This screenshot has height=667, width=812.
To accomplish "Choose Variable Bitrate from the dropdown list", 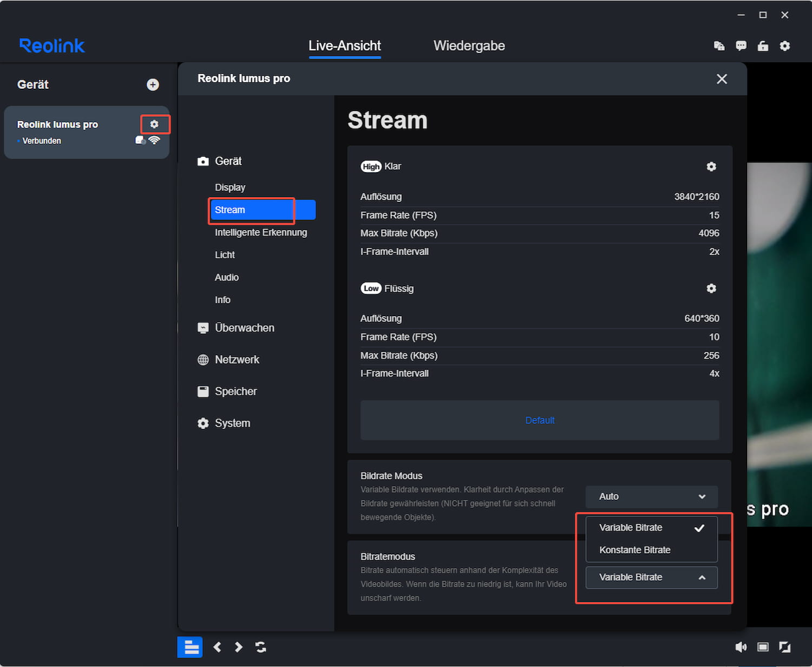I will coord(652,528).
